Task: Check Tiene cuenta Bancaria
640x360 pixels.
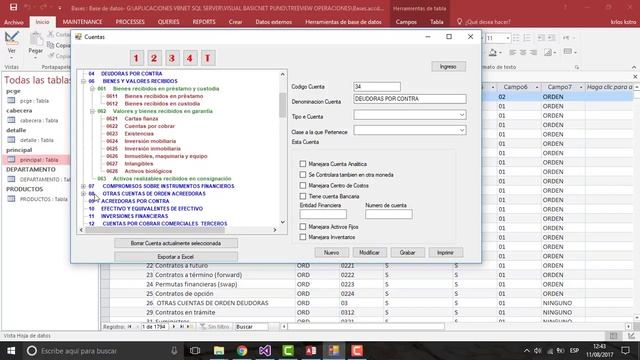Action: (303, 196)
